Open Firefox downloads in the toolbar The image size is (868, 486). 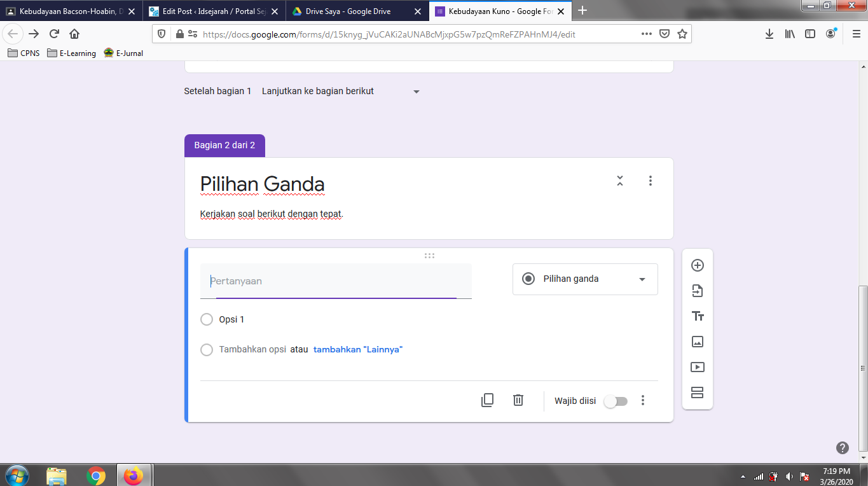point(769,34)
